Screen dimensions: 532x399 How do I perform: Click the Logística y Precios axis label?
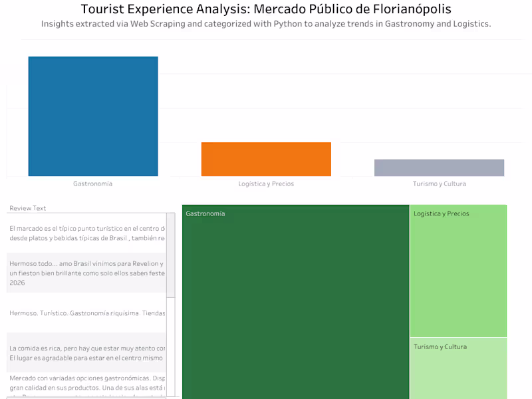[x=266, y=184]
